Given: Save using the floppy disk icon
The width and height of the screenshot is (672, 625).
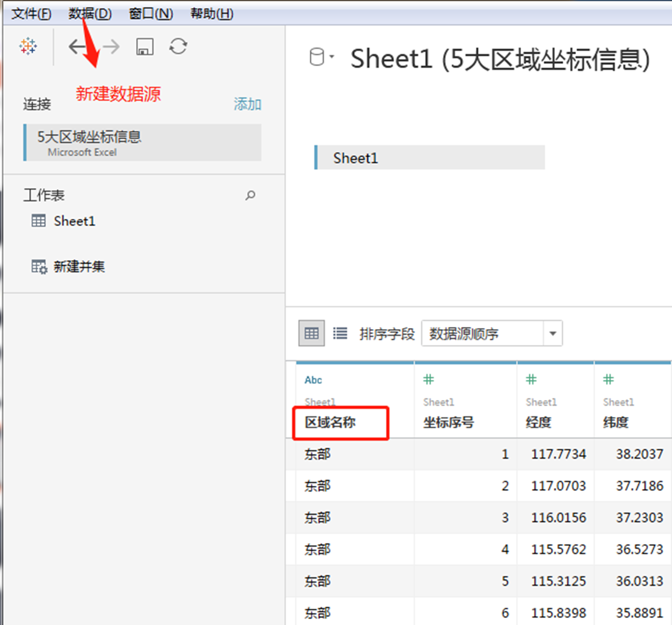Looking at the screenshot, I should [145, 47].
